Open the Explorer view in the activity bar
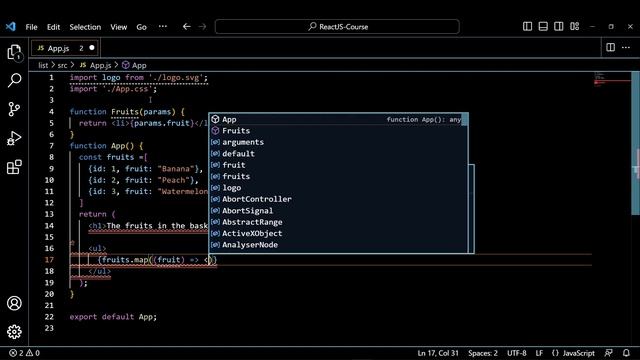The height and width of the screenshot is (360, 640). [x=14, y=52]
